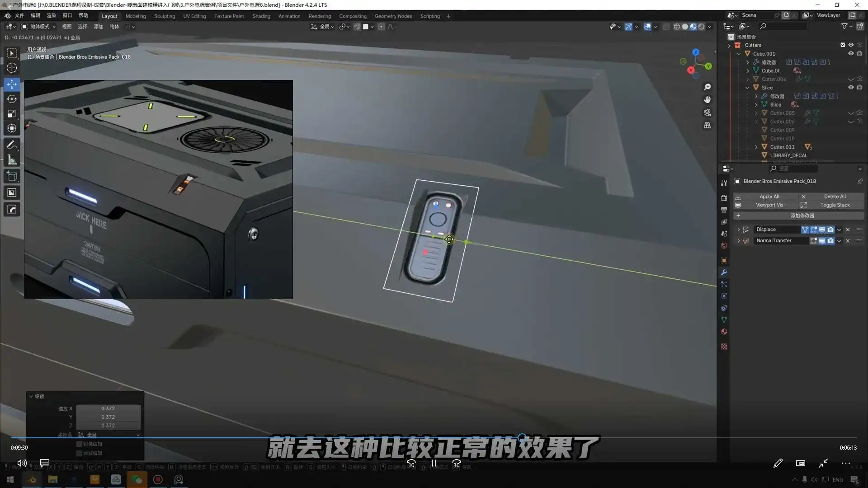The image size is (868, 488).
Task: Select the Move tool in the toolbar
Action: click(12, 84)
